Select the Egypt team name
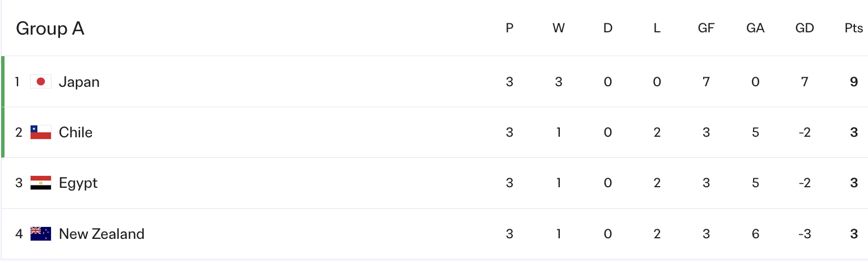Viewport: 868px width, 261px height. click(x=78, y=183)
